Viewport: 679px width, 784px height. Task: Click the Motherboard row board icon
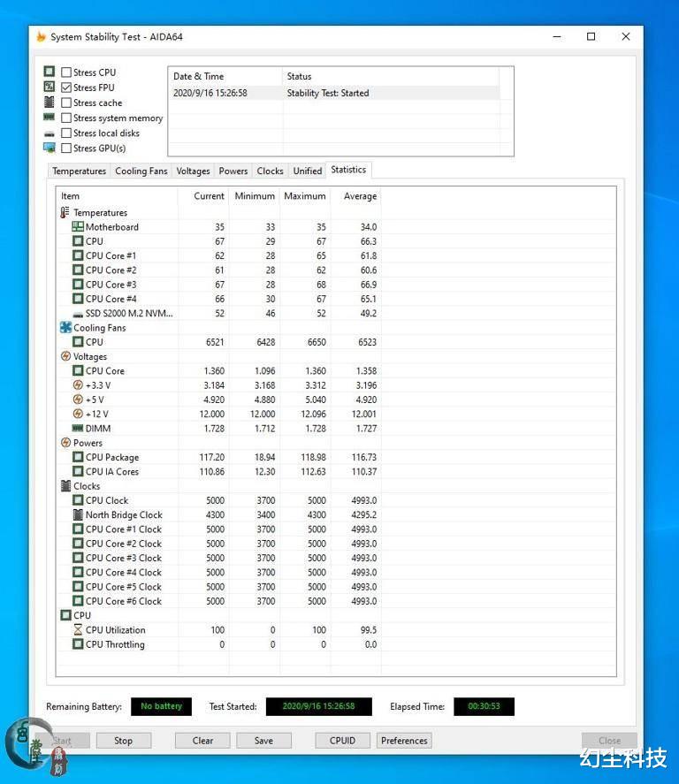(78, 226)
